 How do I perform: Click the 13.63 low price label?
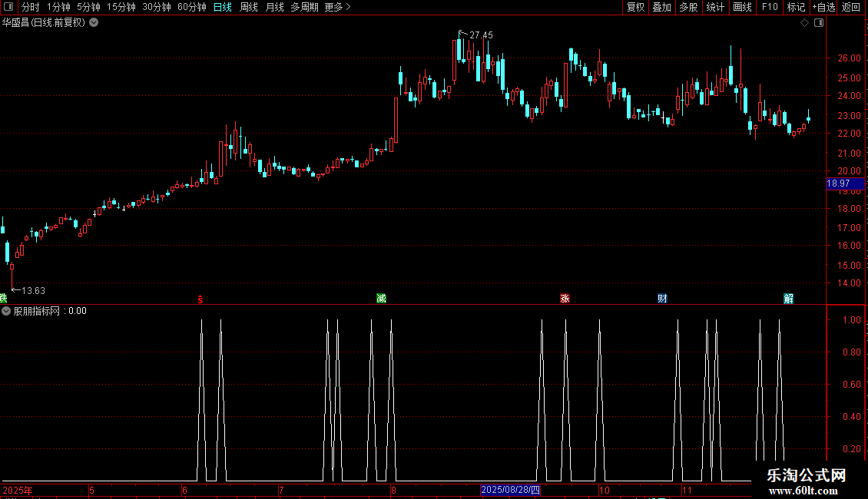coord(33,290)
